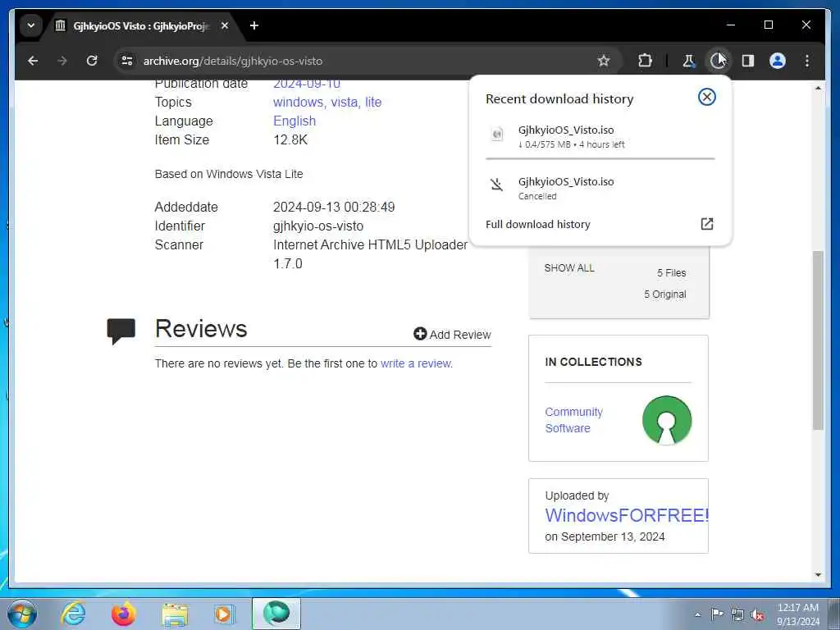Screen dimensions: 840x630
Task: Open the lite topic link
Action: (373, 102)
